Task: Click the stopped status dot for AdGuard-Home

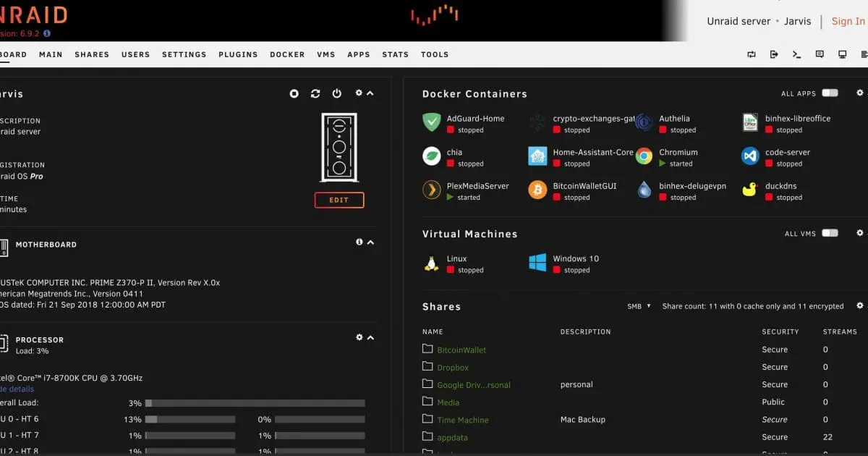Action: (450, 130)
